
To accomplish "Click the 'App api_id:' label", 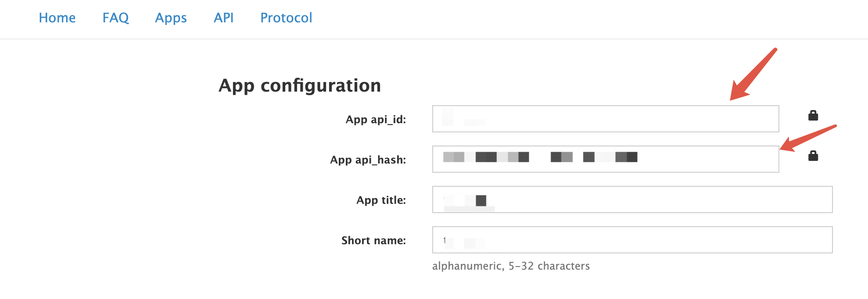I will [x=376, y=120].
